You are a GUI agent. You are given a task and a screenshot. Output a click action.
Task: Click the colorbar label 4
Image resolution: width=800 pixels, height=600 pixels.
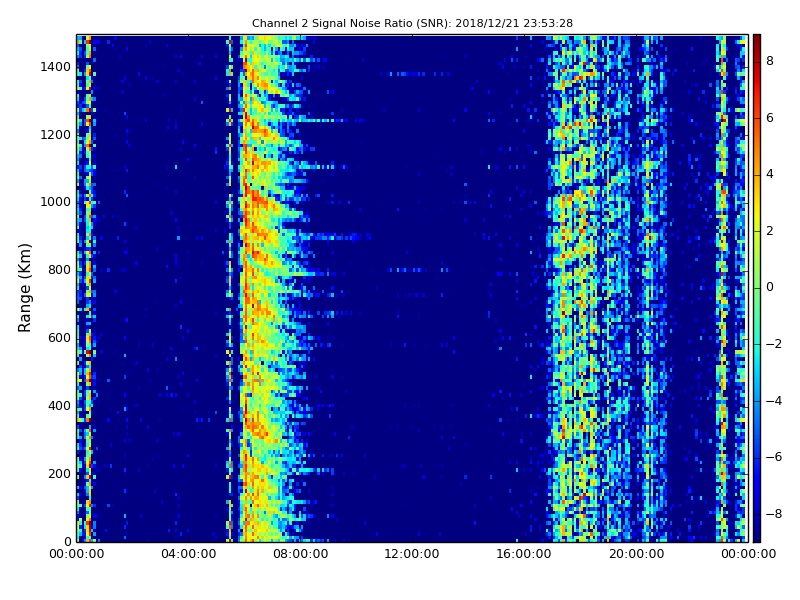(770, 174)
